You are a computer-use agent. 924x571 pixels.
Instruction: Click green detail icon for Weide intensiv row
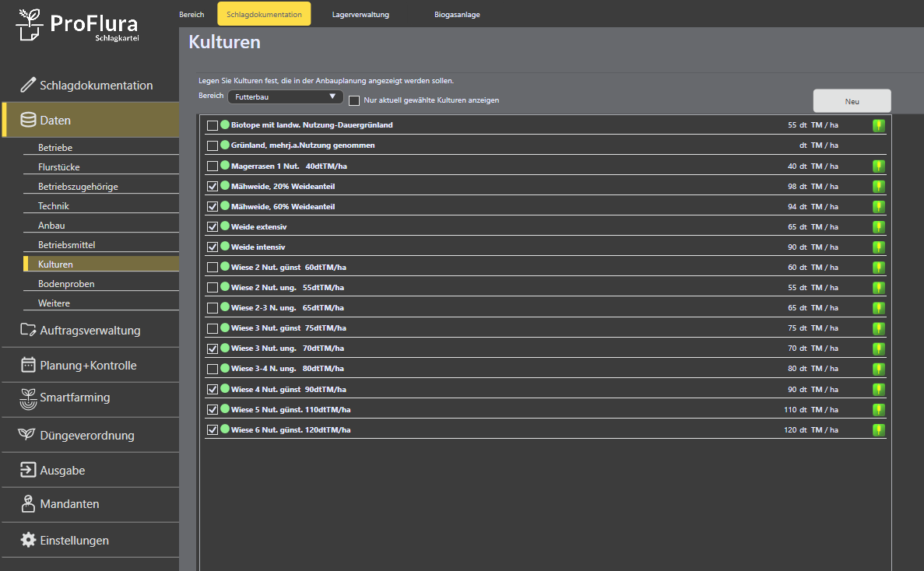tap(878, 247)
